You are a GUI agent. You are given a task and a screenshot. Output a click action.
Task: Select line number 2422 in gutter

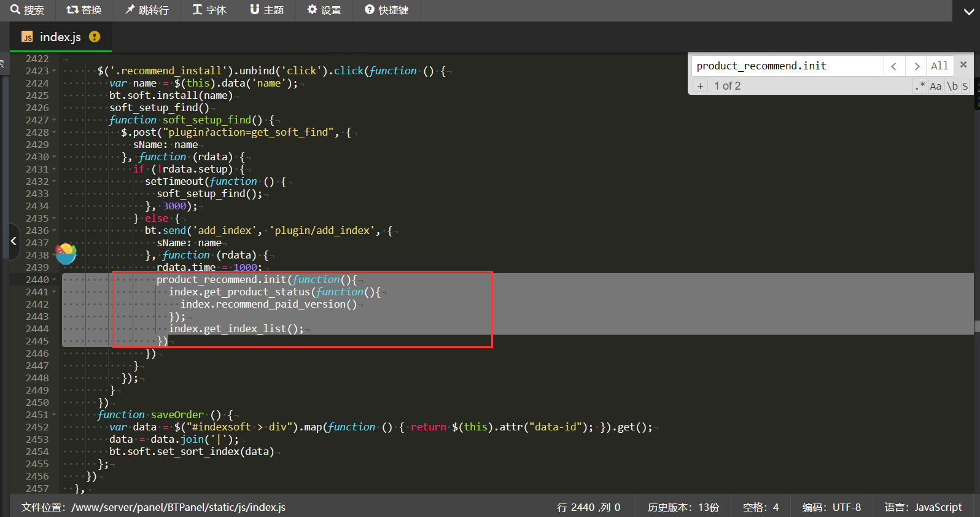point(37,59)
